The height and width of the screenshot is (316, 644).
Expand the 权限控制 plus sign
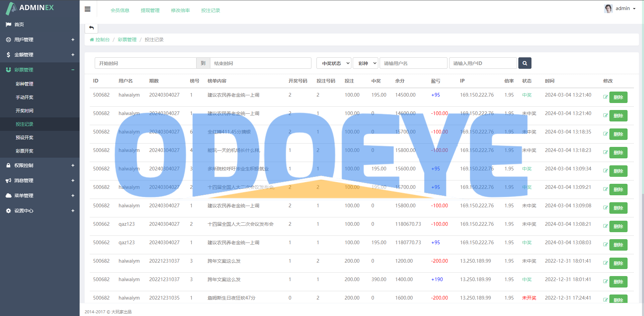[73, 165]
